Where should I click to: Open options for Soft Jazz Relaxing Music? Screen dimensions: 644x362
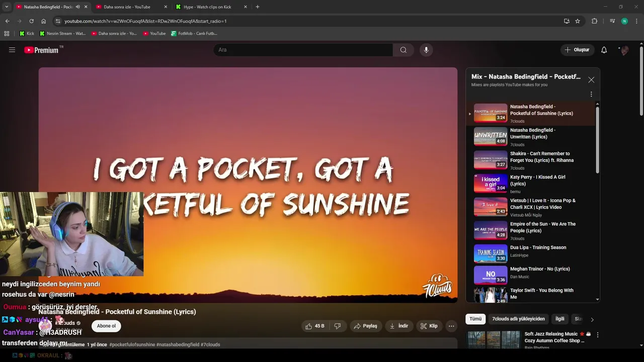pos(598,335)
